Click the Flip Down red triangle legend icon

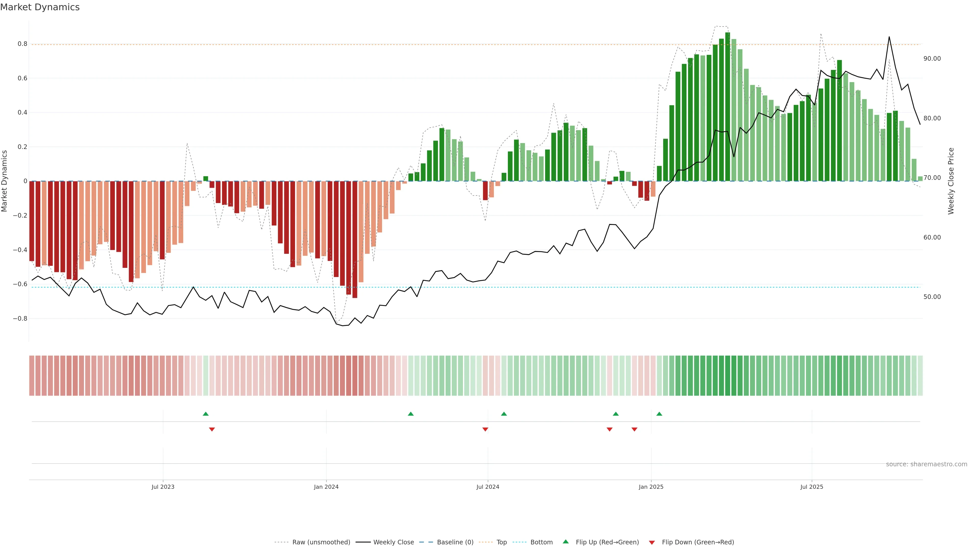click(x=652, y=542)
